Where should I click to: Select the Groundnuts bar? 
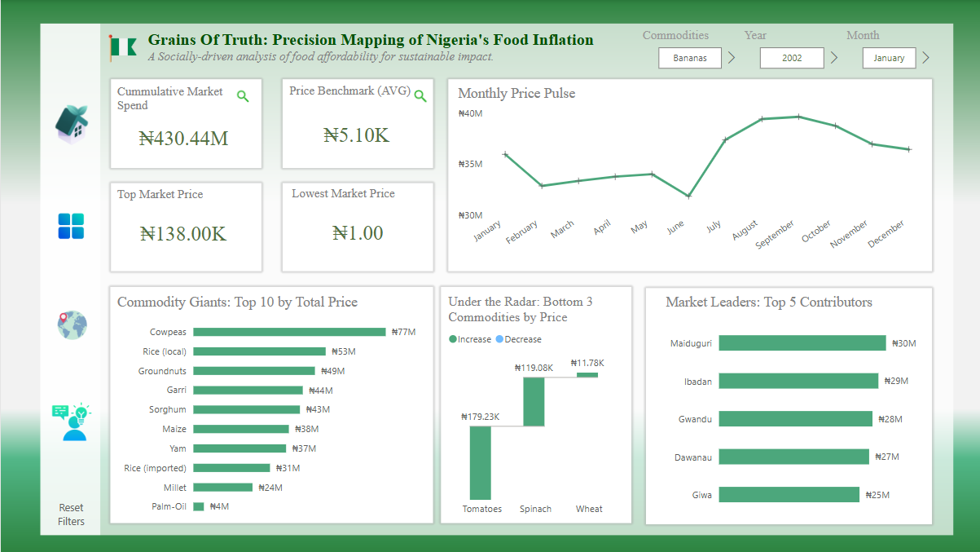254,371
